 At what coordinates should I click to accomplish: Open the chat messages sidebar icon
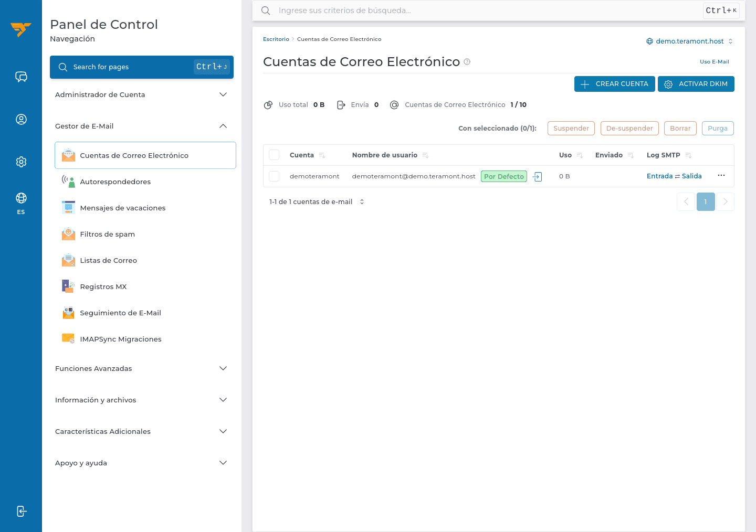tap(21, 77)
